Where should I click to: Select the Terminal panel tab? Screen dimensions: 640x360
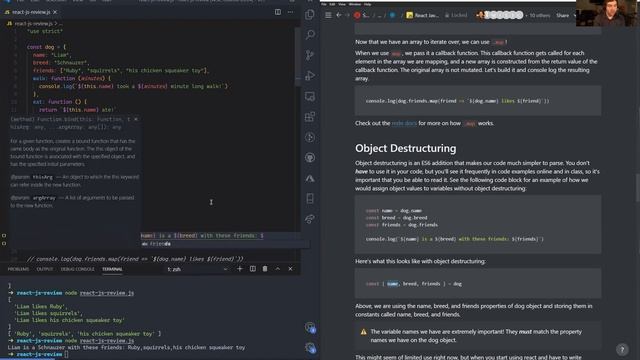point(112,269)
